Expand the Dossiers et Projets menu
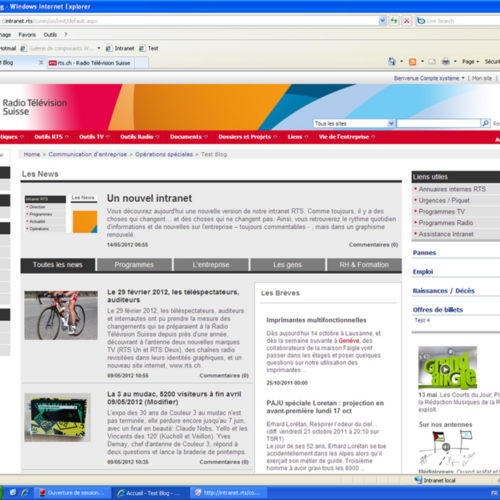The image size is (500, 500). click(x=248, y=137)
